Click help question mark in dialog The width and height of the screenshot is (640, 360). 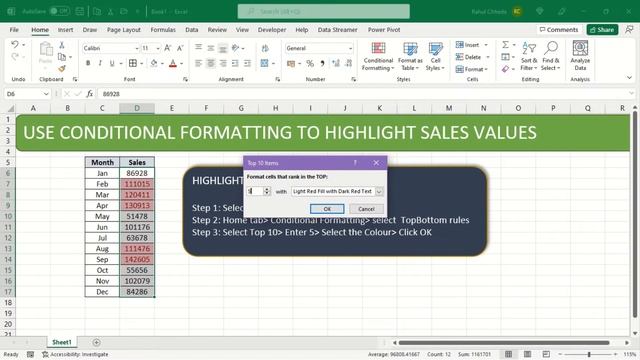click(x=355, y=163)
